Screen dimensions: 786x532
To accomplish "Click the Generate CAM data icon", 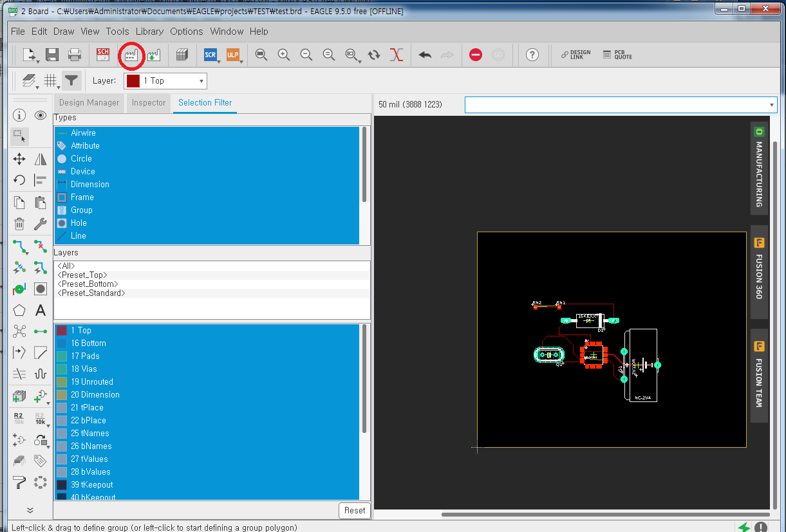I will click(x=153, y=55).
